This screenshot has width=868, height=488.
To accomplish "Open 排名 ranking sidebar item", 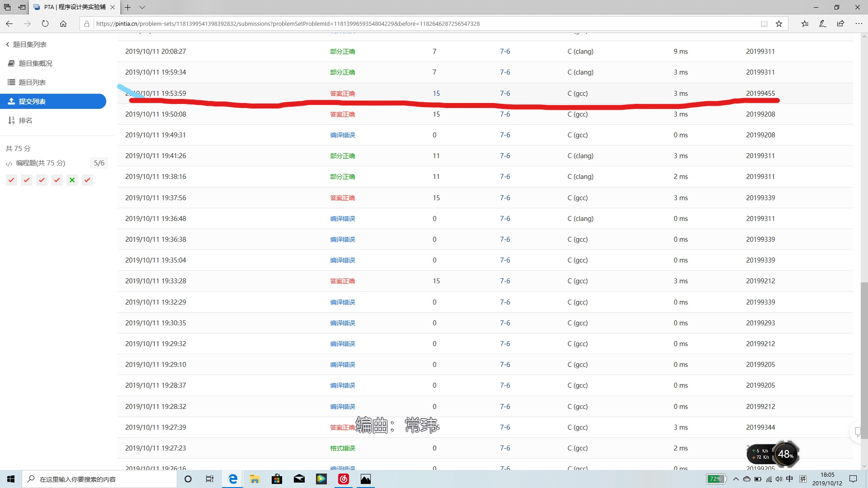I will point(25,120).
